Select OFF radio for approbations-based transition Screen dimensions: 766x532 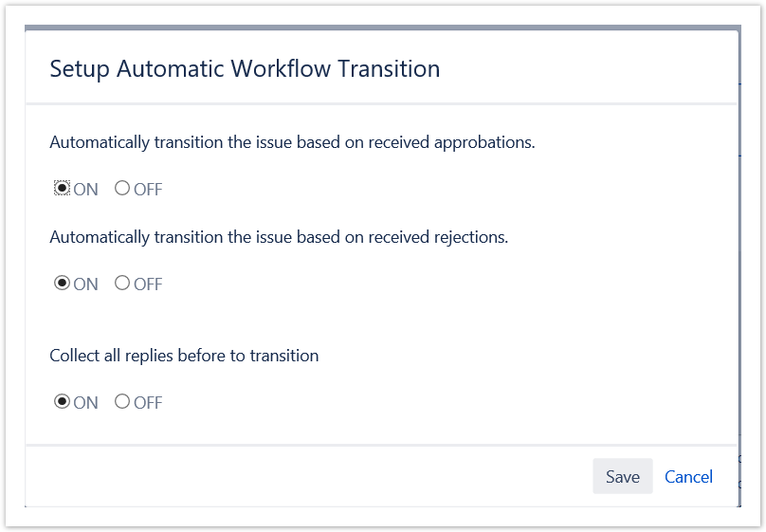coord(122,189)
